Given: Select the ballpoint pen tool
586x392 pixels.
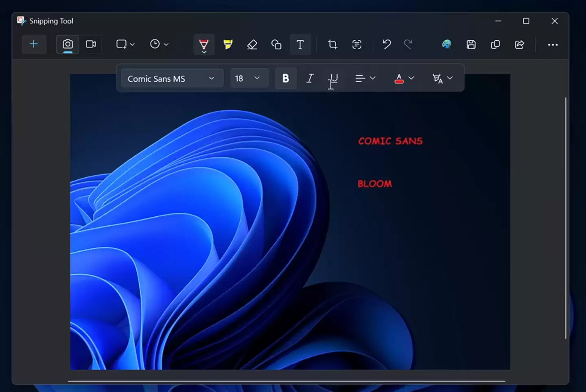Looking at the screenshot, I should pos(203,45).
